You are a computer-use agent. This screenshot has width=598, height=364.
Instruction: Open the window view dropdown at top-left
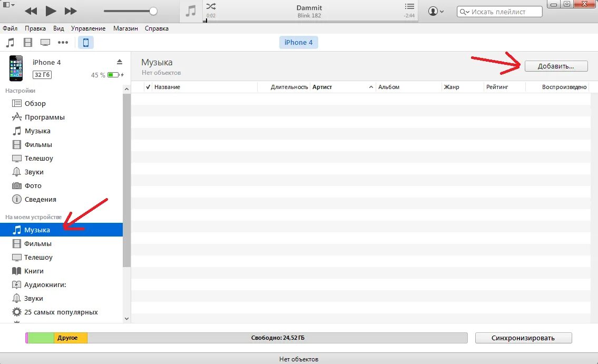click(x=9, y=5)
